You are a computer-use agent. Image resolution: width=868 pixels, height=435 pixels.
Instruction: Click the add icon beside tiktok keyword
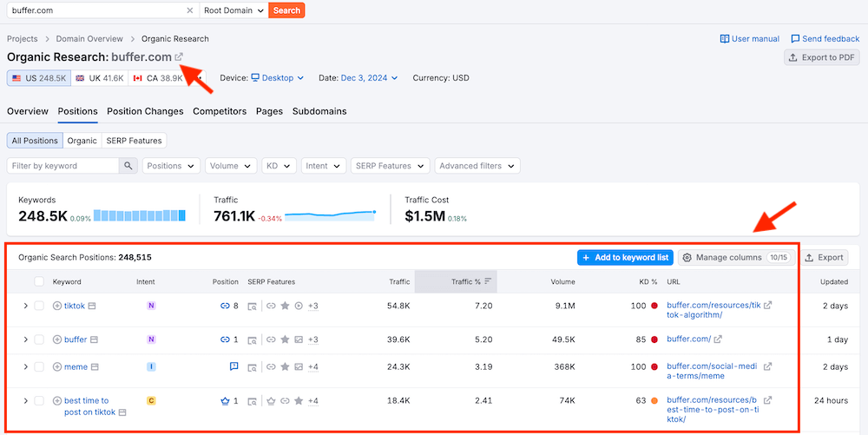coord(57,306)
